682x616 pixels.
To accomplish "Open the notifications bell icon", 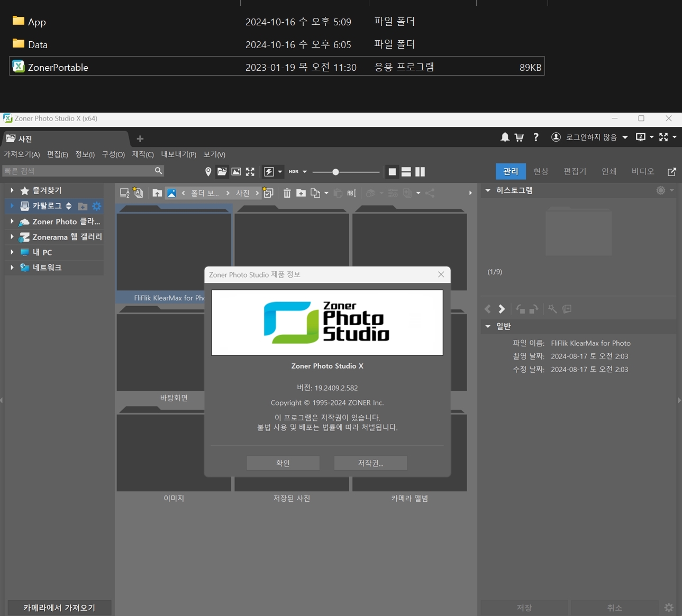I will [505, 137].
